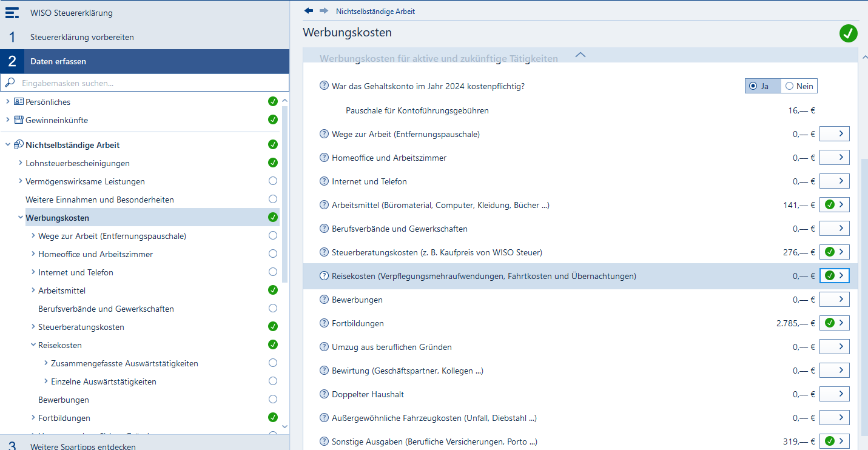Open help for Gehaltskonto kostenpflichtig question
Screen dimensions: 868x450
(324, 86)
